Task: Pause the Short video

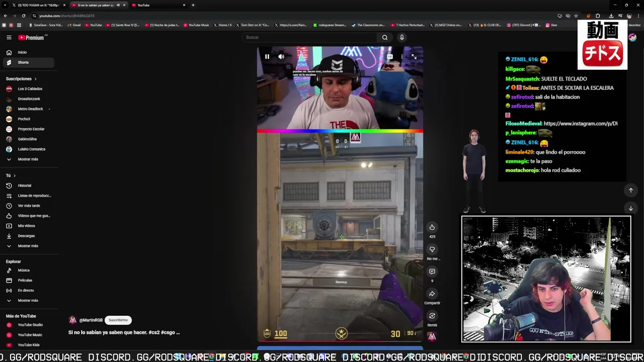Action: 267,56
